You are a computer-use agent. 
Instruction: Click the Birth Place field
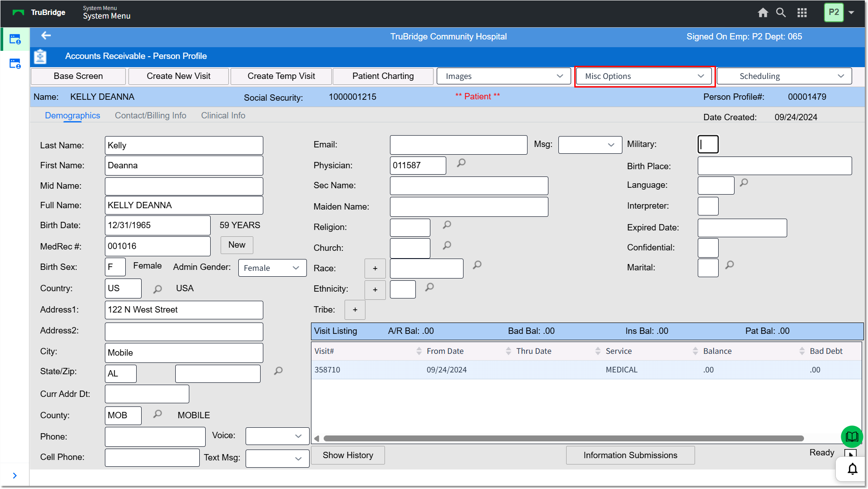pos(774,166)
